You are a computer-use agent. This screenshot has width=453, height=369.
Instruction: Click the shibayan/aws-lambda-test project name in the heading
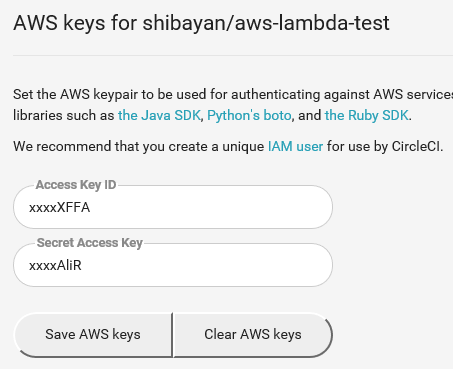pyautogui.click(x=266, y=23)
